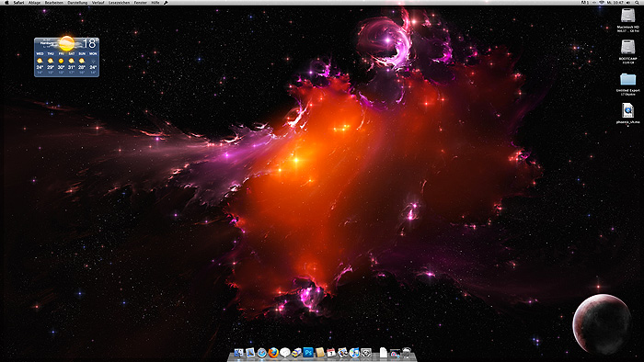Viewport: 644px width, 362px height.
Task: Select FRI forecast in weather widget
Action: [62, 63]
